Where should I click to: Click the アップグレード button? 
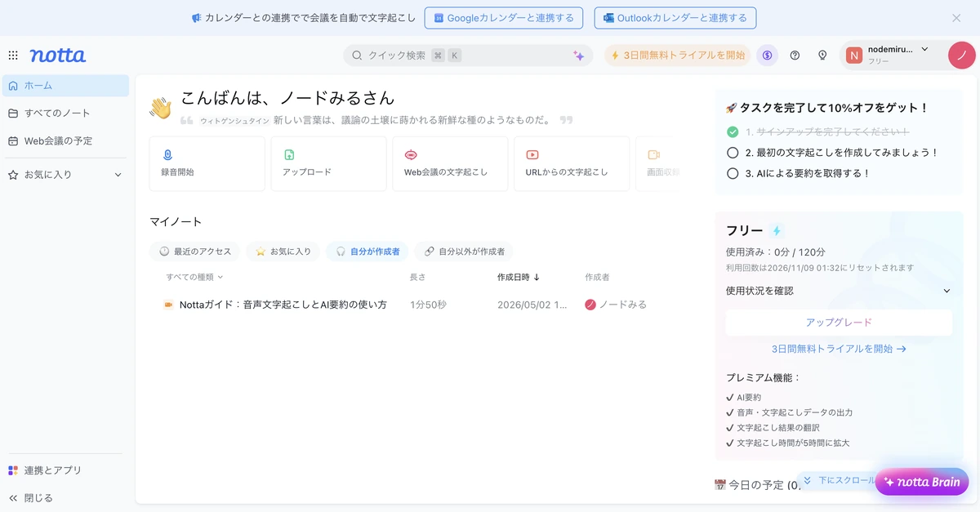point(839,323)
